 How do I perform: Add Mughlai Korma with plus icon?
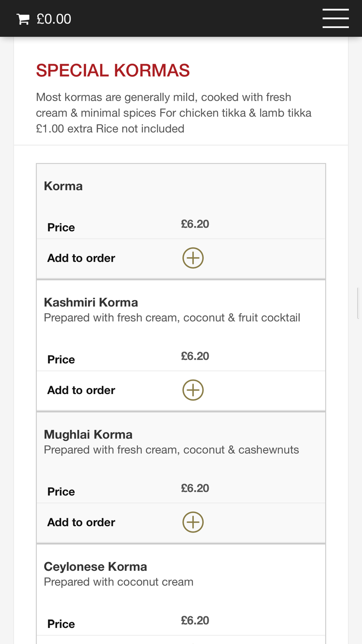(193, 522)
